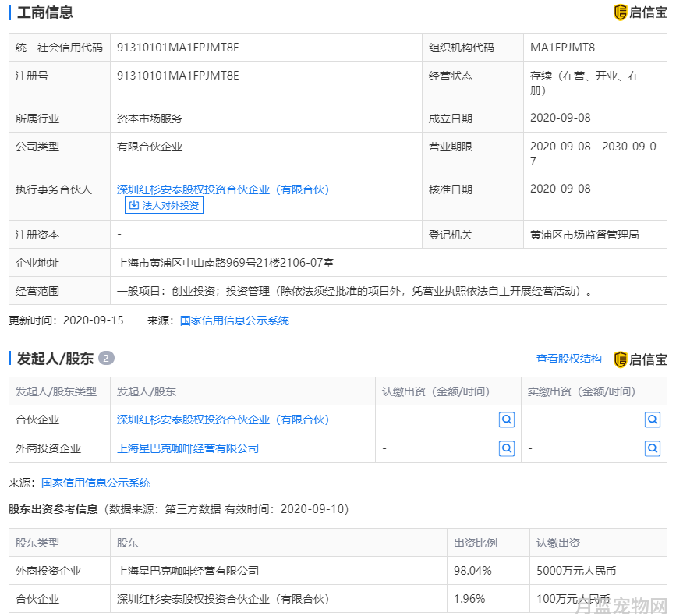This screenshot has width=676, height=616.
Task: Open 实缴出资 search icon for 深圳红杉安泰 row
Action: coord(653,420)
